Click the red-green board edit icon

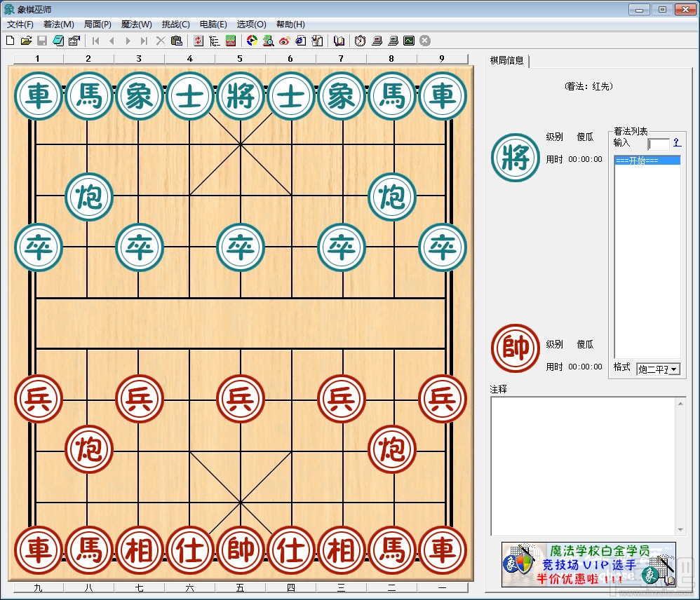click(x=230, y=41)
